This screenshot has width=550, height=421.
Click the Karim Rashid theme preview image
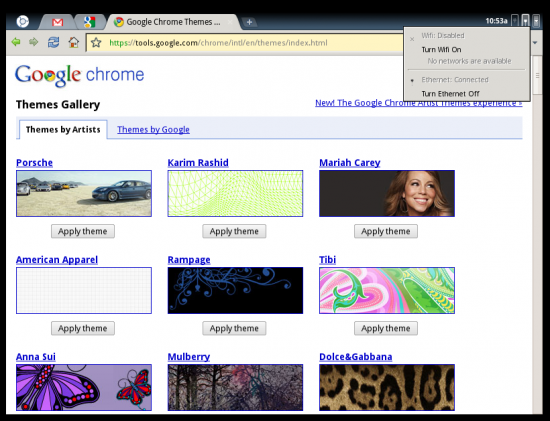(235, 193)
